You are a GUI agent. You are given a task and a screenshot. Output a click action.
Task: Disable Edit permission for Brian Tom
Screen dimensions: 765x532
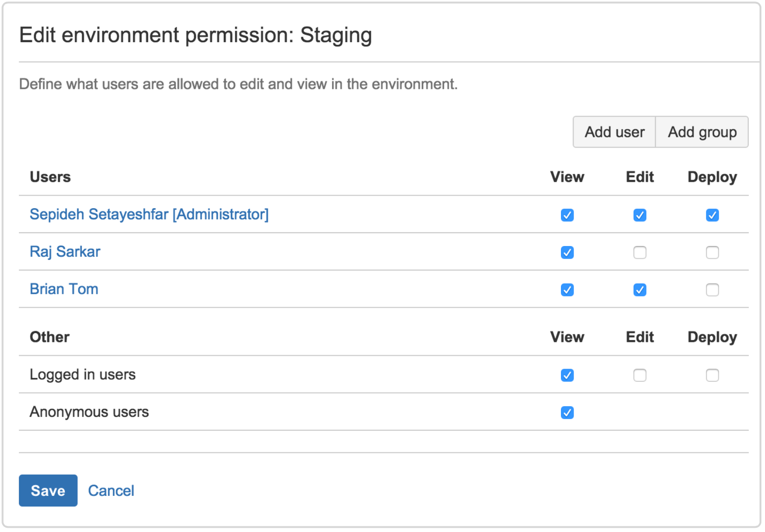(640, 290)
